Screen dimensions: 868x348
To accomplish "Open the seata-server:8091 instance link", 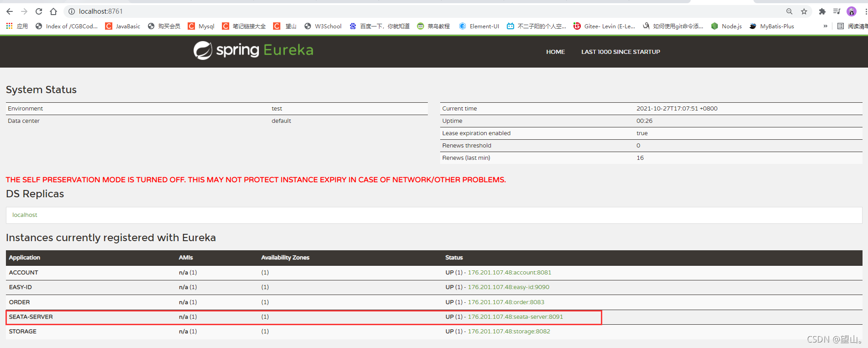I will 516,317.
